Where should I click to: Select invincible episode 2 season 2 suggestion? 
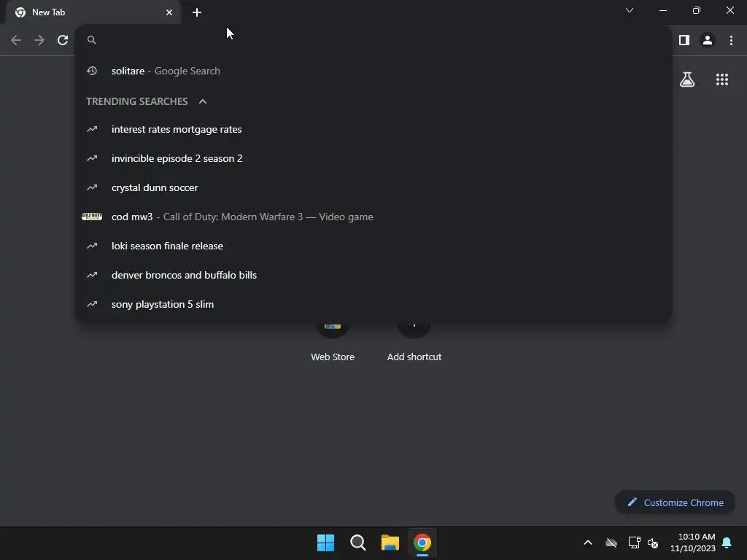pyautogui.click(x=373, y=158)
